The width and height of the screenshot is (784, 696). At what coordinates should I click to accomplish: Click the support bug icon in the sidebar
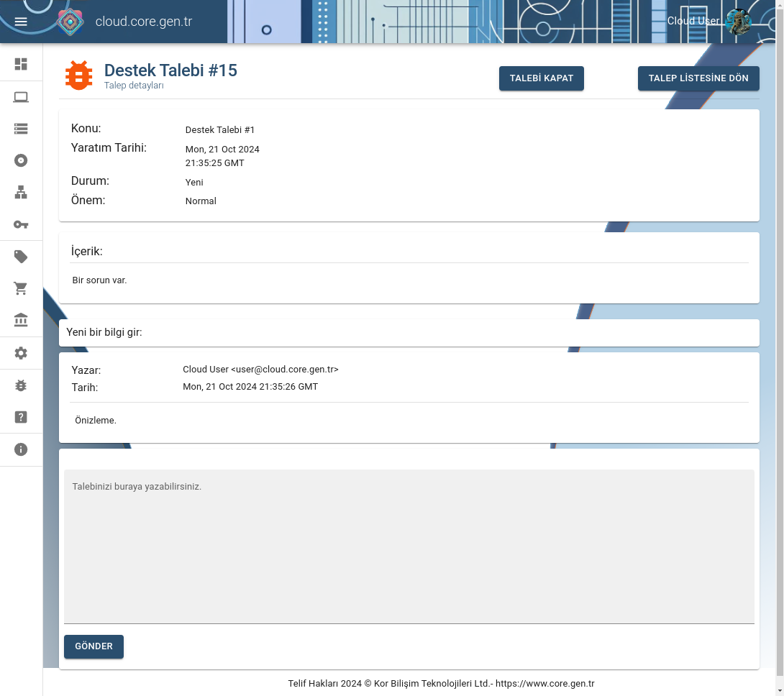click(x=21, y=385)
